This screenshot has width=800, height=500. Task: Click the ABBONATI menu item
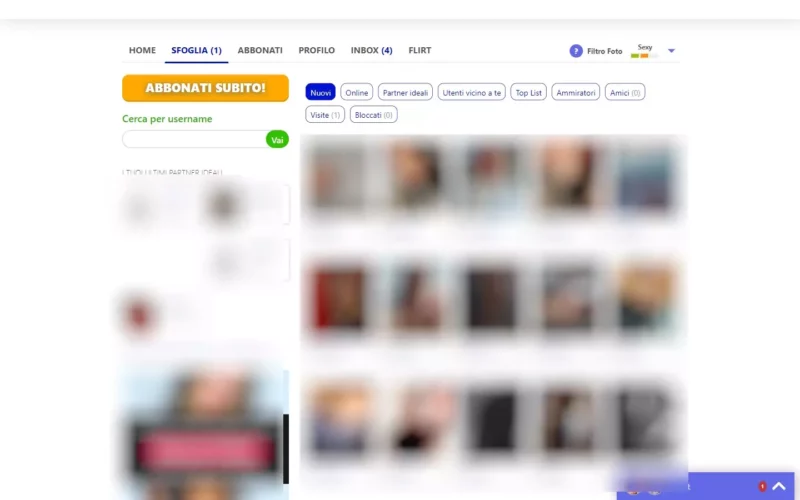pos(260,50)
